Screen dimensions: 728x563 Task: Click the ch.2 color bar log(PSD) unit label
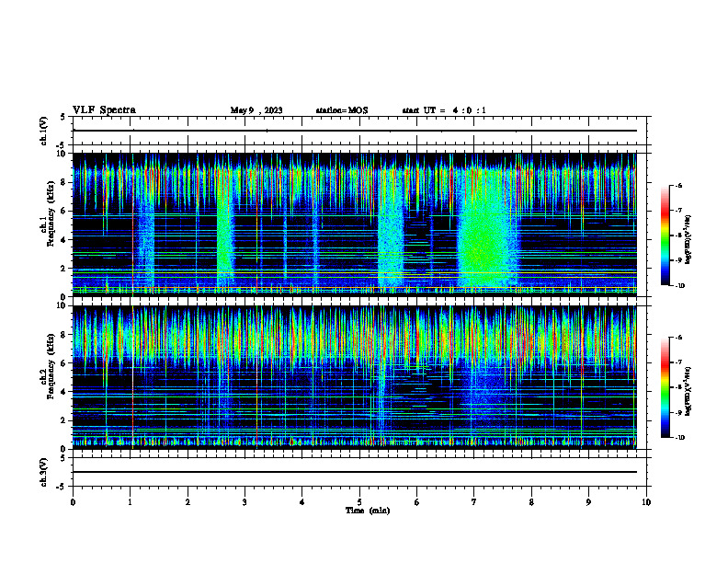click(x=688, y=391)
